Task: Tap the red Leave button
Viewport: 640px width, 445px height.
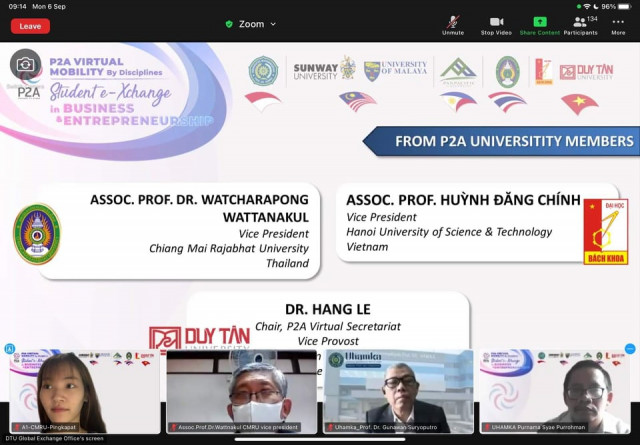Action: 30,26
